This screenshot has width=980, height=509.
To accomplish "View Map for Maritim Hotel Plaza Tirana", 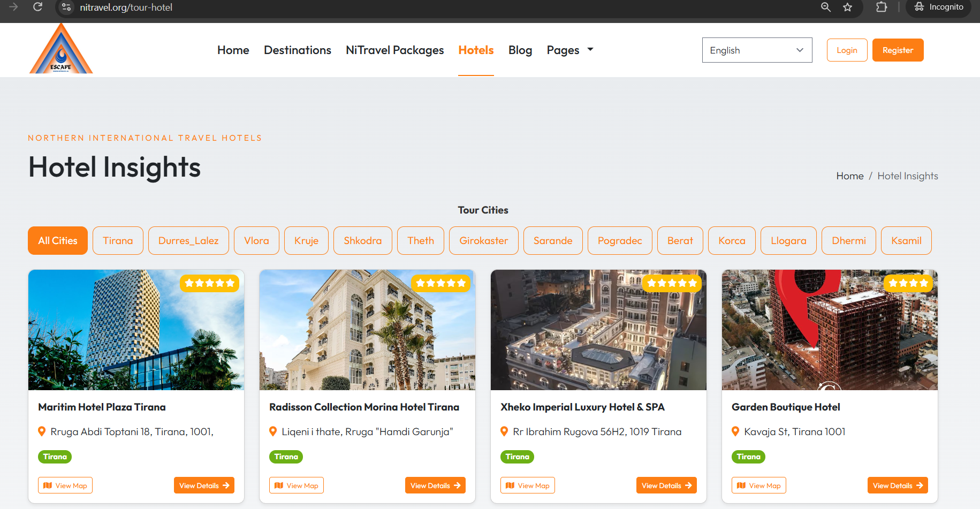I will pos(65,485).
